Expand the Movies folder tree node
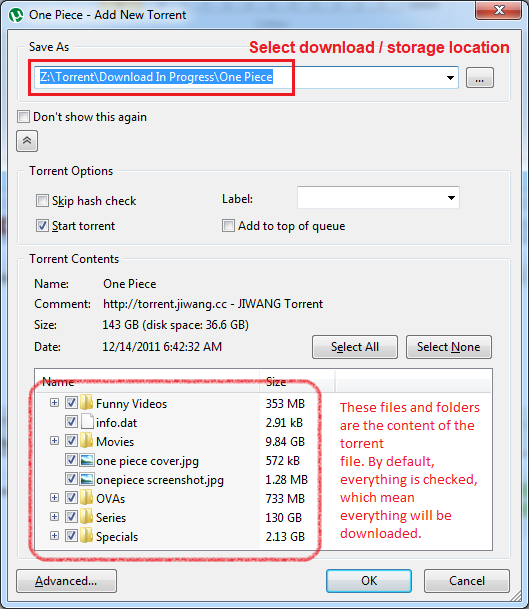Viewport: 529px width, 609px height. tap(54, 441)
